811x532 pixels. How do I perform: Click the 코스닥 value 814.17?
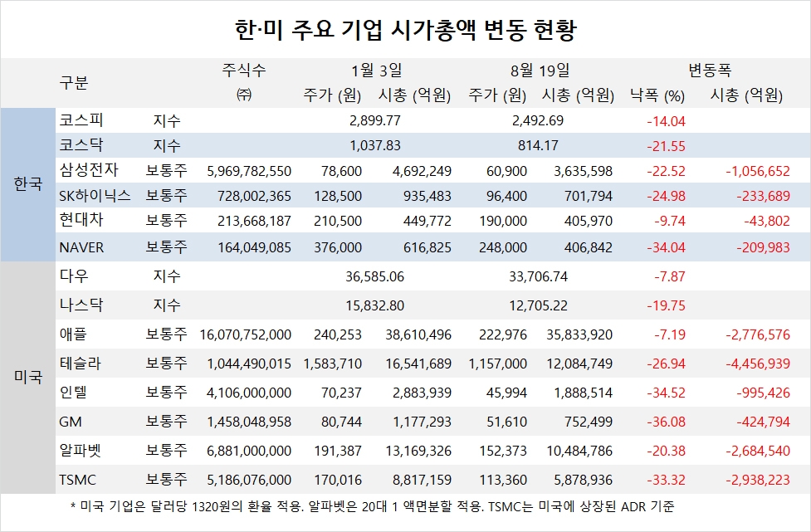pyautogui.click(x=538, y=145)
